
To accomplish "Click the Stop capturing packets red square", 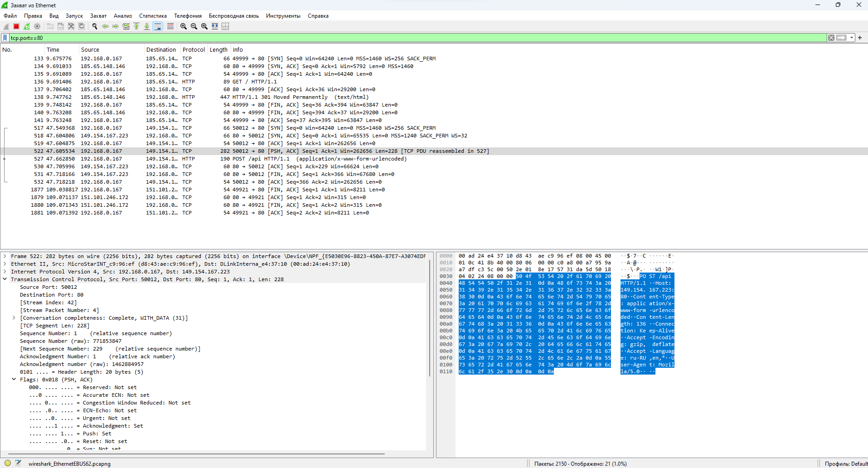I will pos(16,26).
